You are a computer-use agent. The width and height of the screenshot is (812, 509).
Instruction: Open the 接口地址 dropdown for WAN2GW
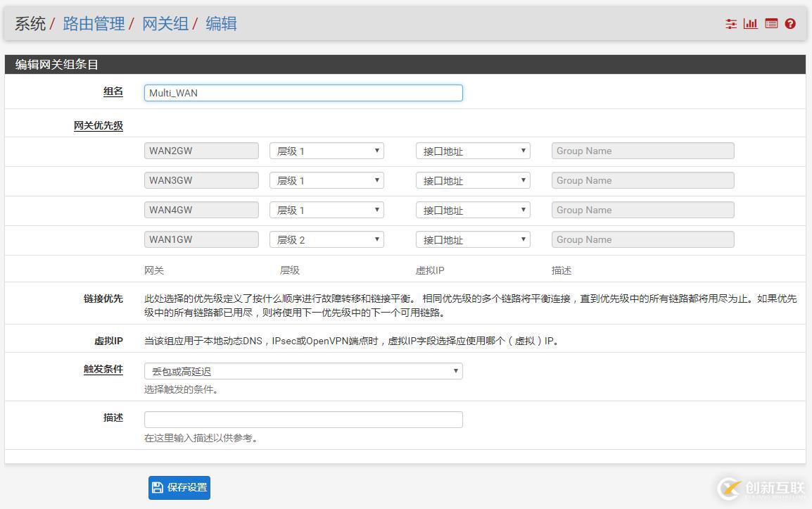point(472,150)
